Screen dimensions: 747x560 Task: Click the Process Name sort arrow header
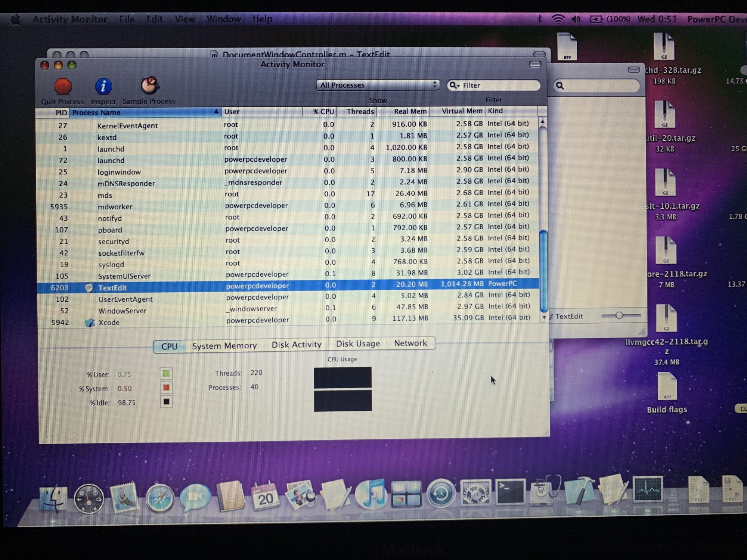(216, 112)
